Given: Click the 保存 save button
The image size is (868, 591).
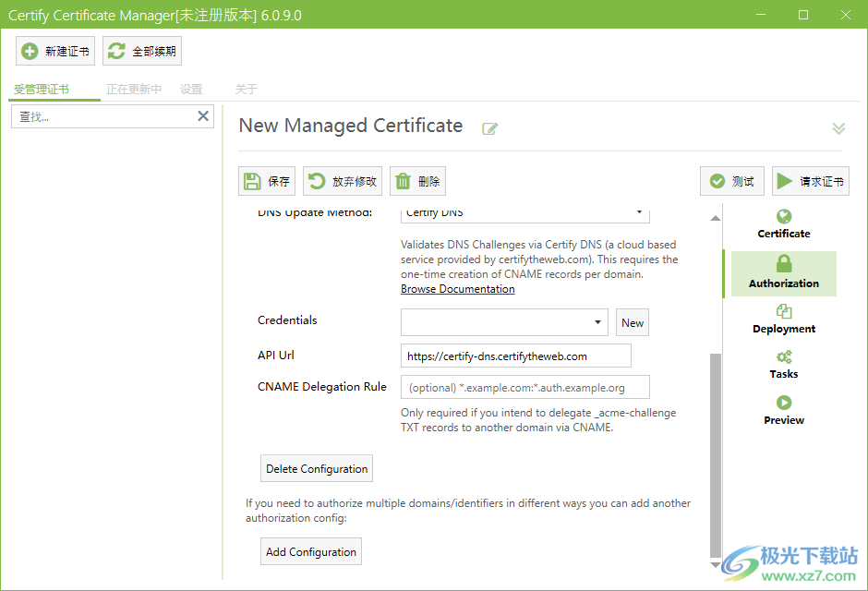Looking at the screenshot, I should pos(267,181).
